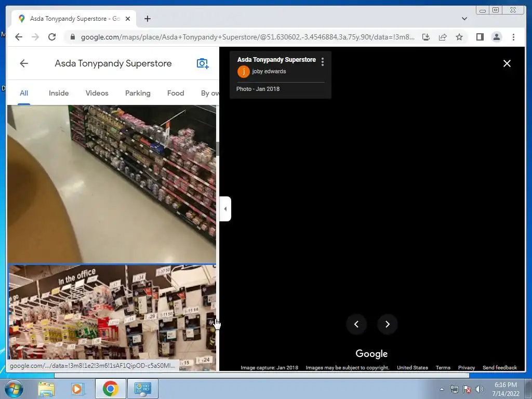Image resolution: width=532 pixels, height=399 pixels.
Task: Open a new browser tab
Action: tap(147, 19)
